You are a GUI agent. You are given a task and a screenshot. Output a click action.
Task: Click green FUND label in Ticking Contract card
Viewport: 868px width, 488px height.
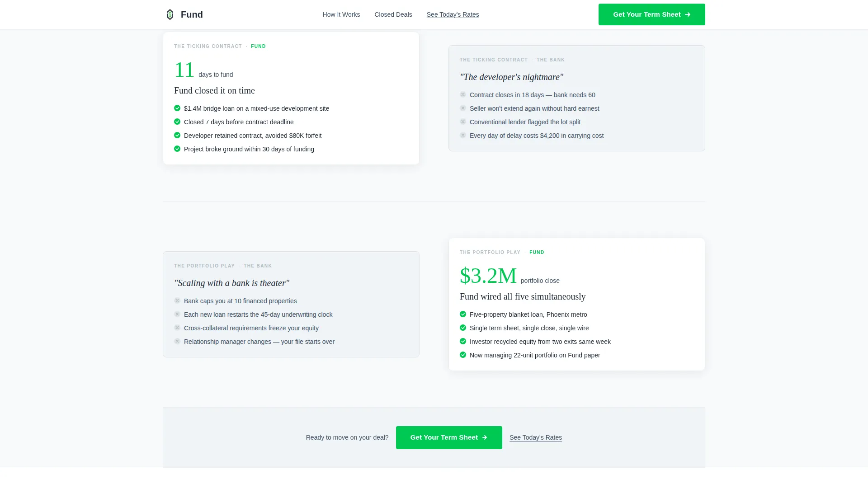tap(258, 46)
